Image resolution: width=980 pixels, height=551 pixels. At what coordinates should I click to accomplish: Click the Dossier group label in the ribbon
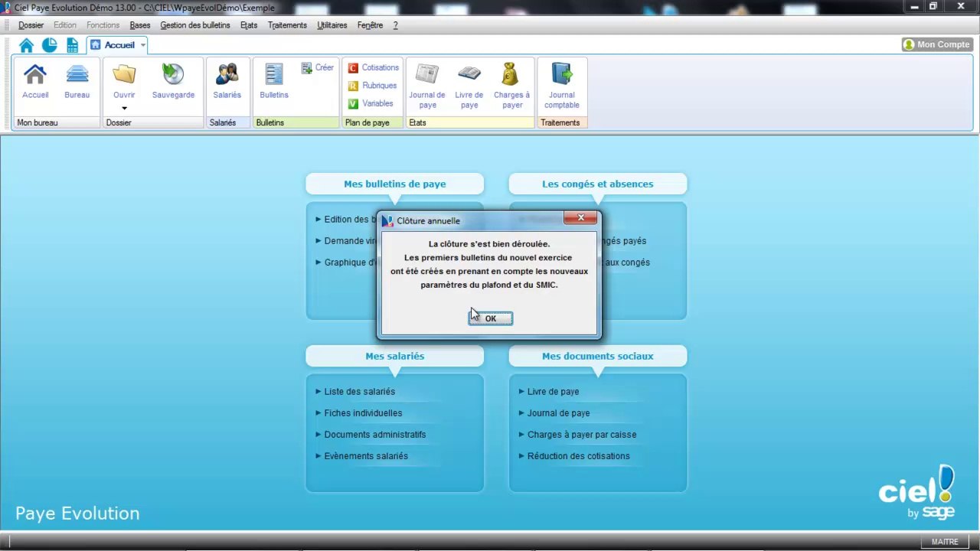[119, 122]
